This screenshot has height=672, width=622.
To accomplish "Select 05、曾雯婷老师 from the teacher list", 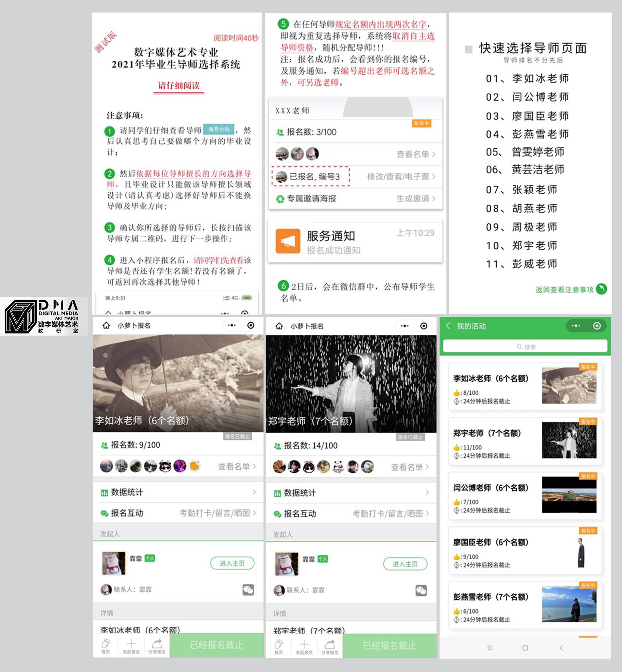I will point(525,152).
